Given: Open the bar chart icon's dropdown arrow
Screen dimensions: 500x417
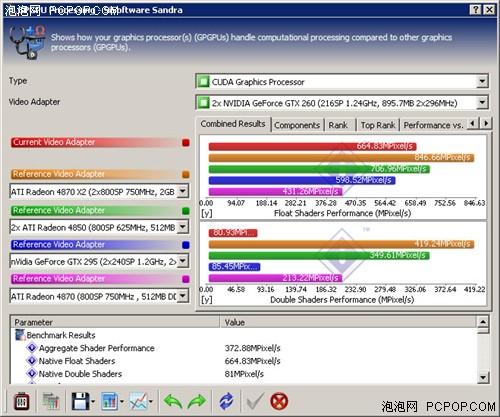Looking at the screenshot, I should pos(122,401).
